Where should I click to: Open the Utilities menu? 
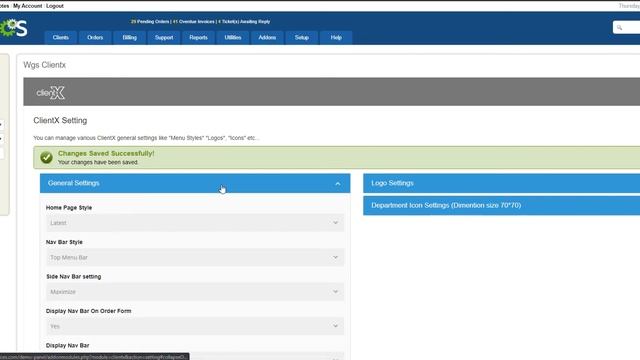[x=233, y=38]
